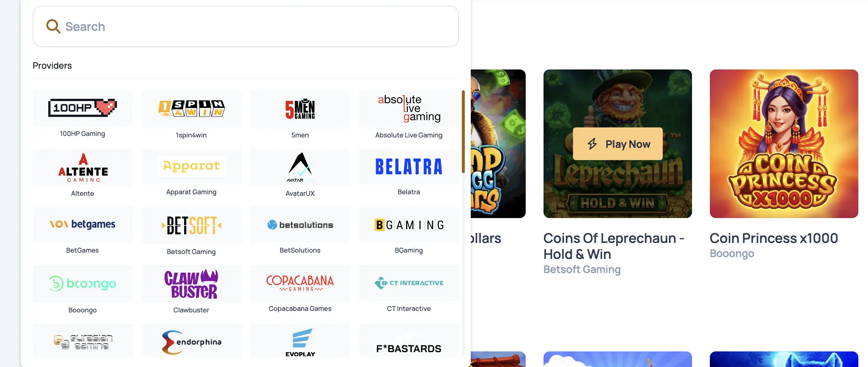Click the Play Now button
Viewport: 868px width, 367px height.
[617, 144]
